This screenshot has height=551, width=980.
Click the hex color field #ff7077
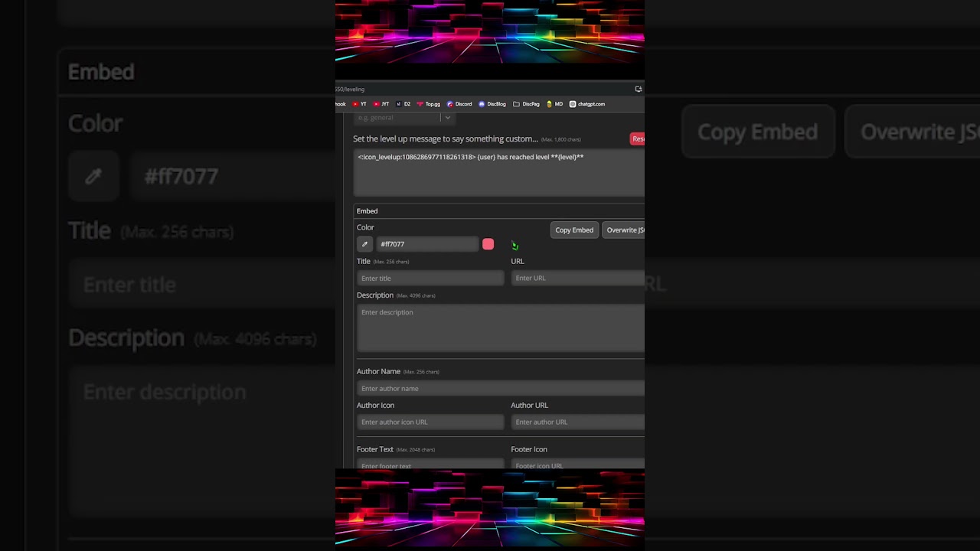click(x=427, y=244)
